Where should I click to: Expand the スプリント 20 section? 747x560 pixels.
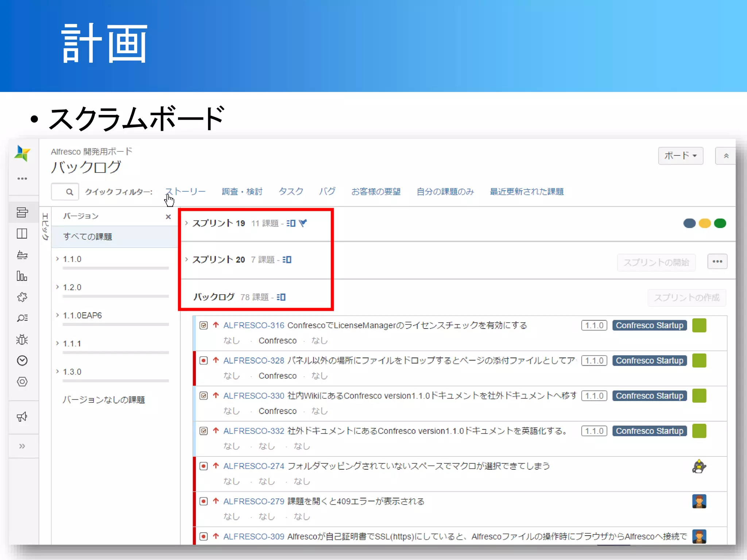point(186,259)
